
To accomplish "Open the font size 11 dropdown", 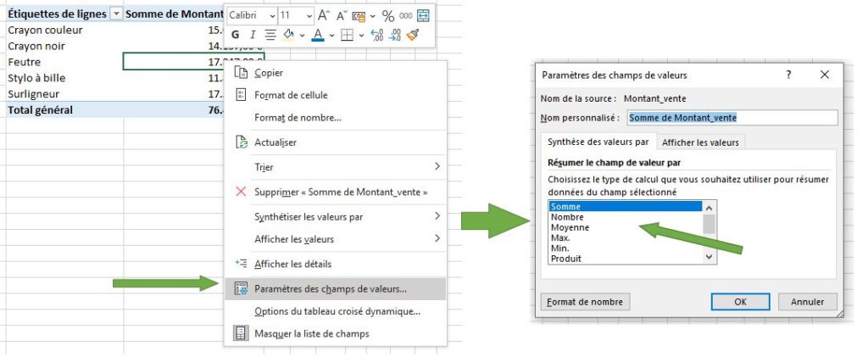I will [309, 16].
